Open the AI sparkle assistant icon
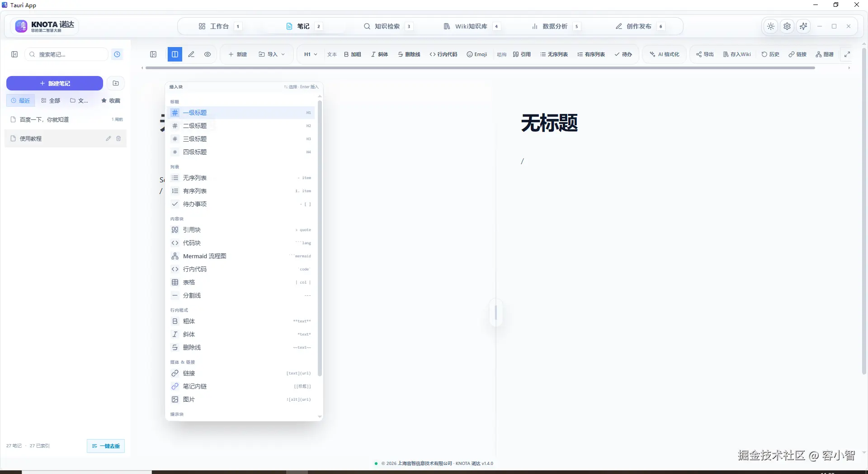868x474 pixels. [803, 26]
